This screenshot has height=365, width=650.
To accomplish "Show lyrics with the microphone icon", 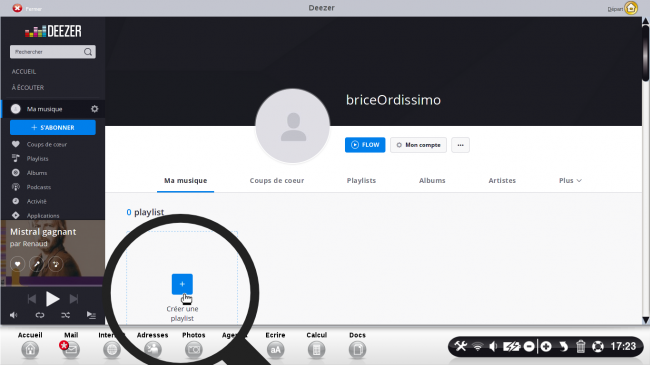I will click(36, 264).
